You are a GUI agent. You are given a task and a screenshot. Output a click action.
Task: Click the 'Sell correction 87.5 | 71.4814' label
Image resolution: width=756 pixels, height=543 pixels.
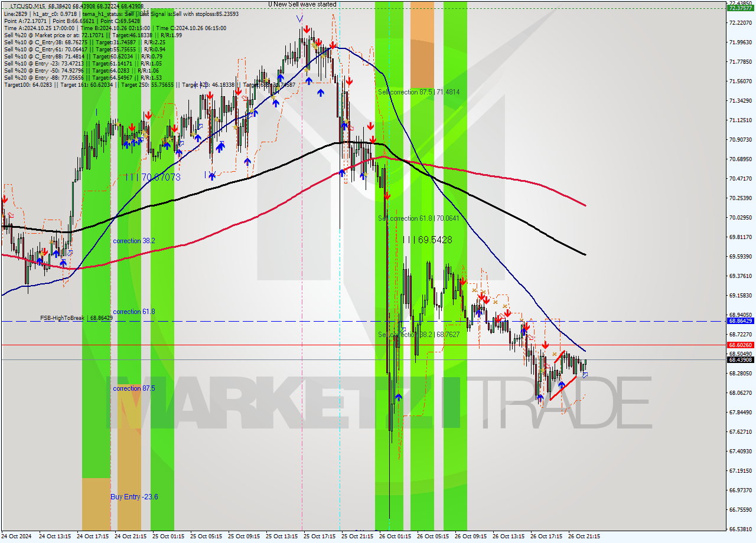(x=419, y=92)
